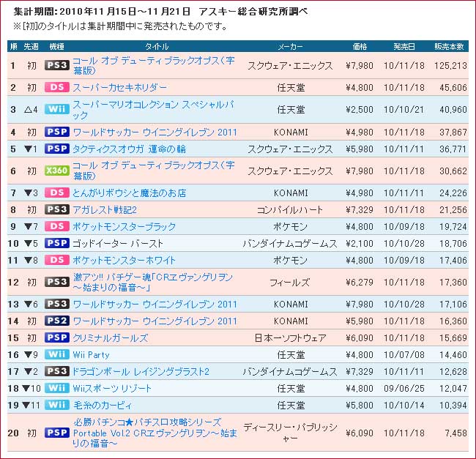Click the PS3 badge beside アガレスト戦記2
The width and height of the screenshot is (476, 459).
(x=57, y=209)
